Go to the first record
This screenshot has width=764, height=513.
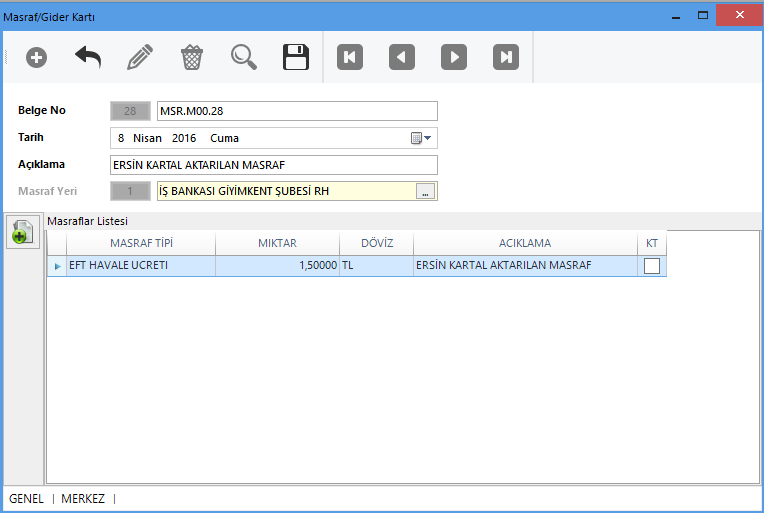click(x=350, y=57)
